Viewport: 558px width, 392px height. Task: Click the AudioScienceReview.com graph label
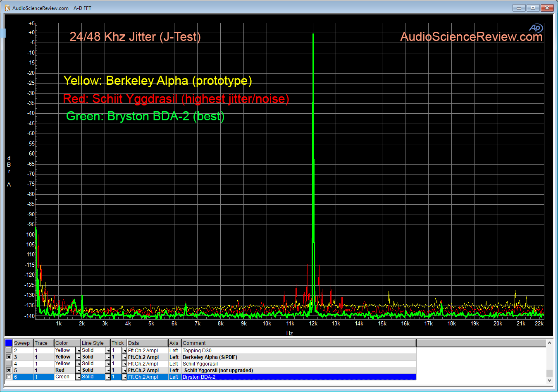471,37
